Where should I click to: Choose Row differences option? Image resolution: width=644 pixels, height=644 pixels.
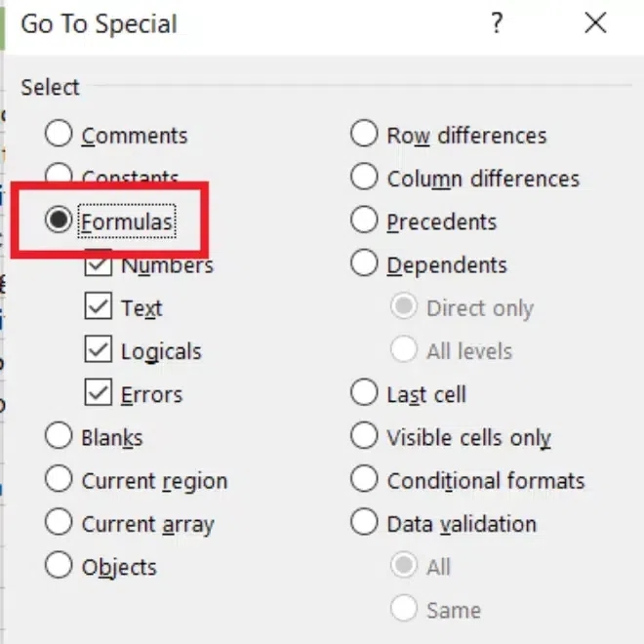click(x=364, y=135)
